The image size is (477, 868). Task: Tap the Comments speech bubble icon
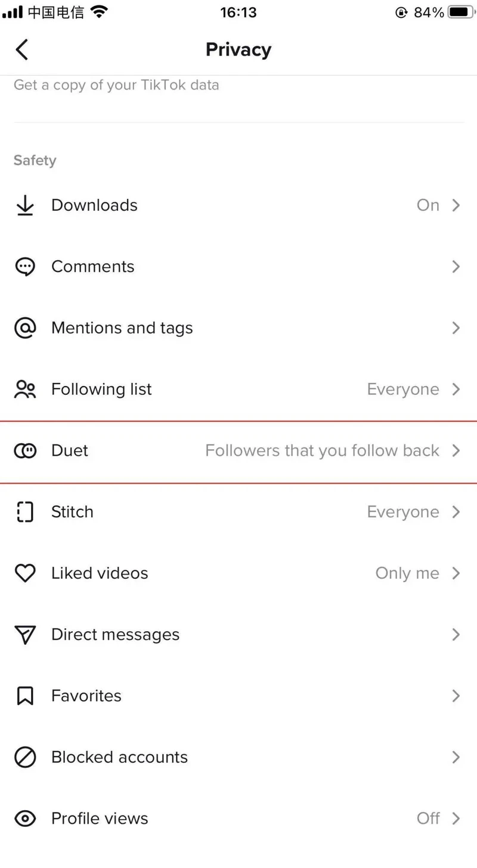pos(25,267)
